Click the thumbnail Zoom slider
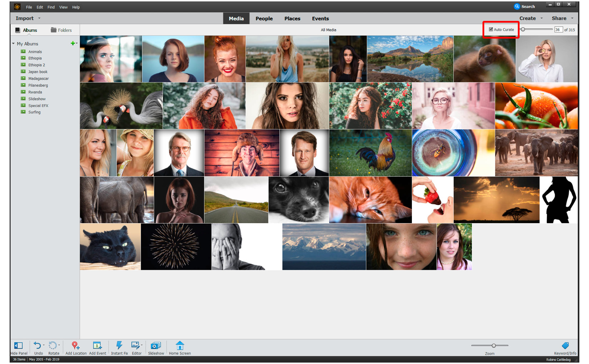Image resolution: width=589 pixels, height=364 pixels. (x=489, y=345)
